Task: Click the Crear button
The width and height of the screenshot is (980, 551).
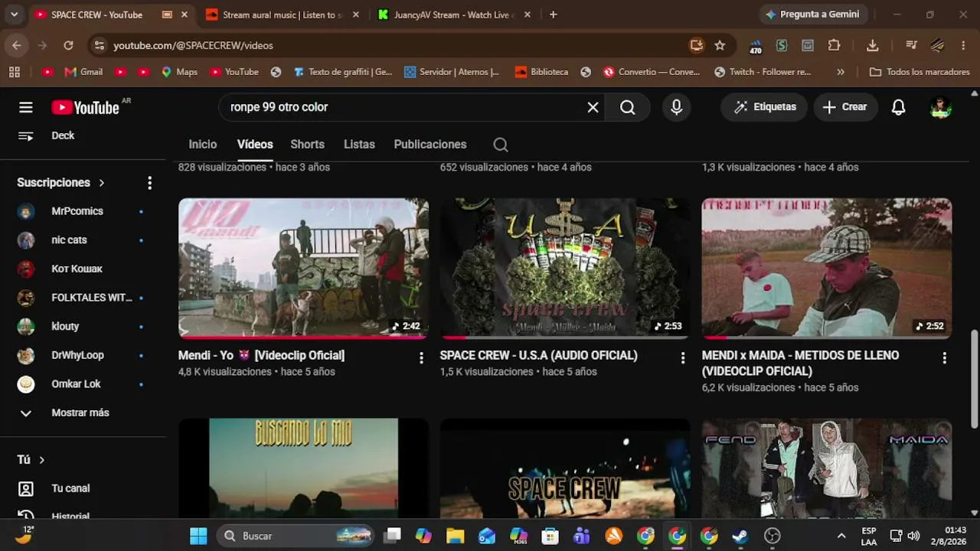Action: point(845,107)
